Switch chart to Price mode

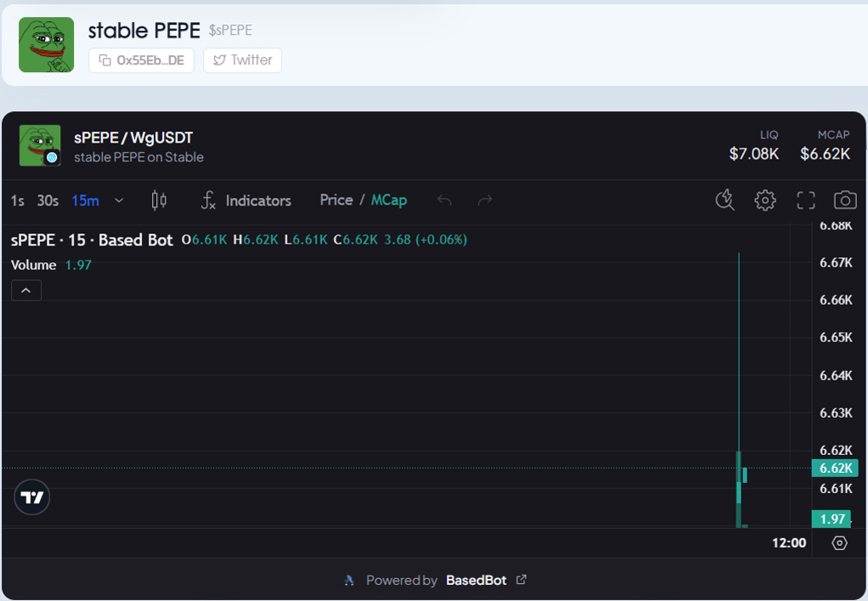(x=336, y=199)
